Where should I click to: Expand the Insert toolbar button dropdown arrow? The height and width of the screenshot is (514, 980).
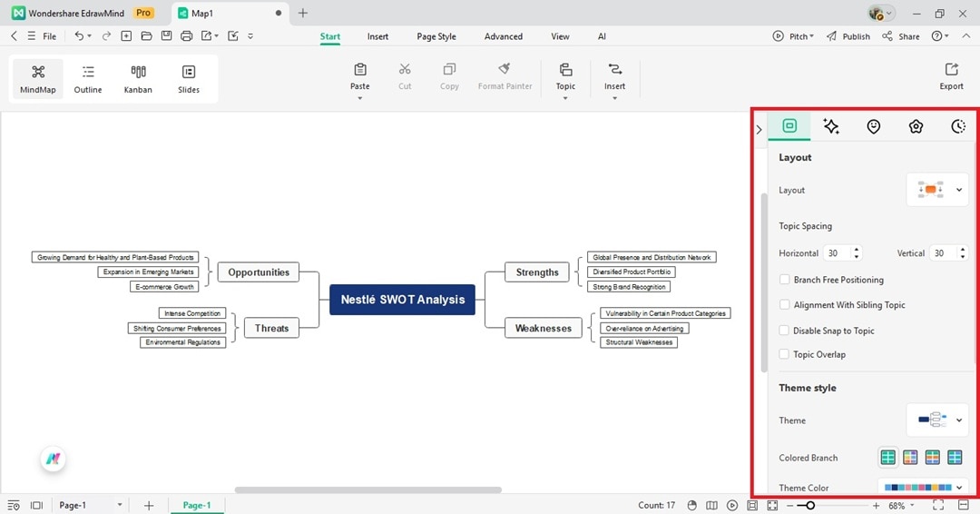pyautogui.click(x=614, y=98)
